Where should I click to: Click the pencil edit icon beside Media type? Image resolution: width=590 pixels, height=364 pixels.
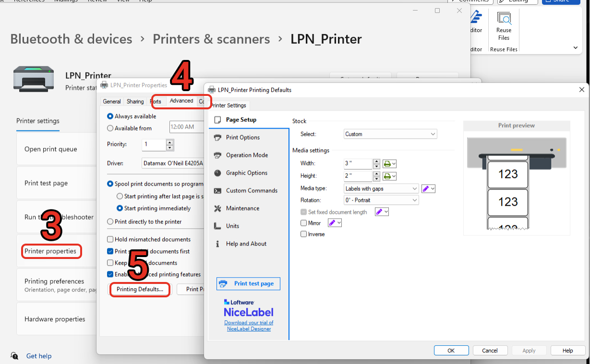coord(427,188)
